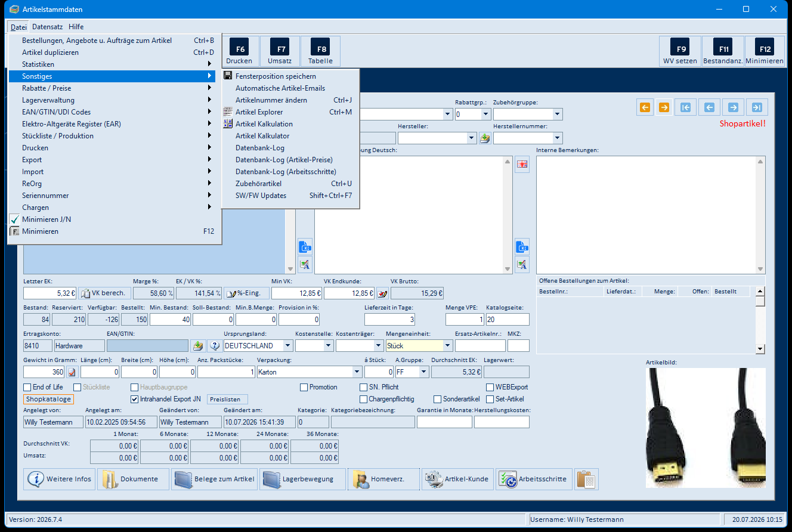Viewport: 792px width, 532px height.
Task: Click the orange right arrow navigation icon
Action: click(x=664, y=107)
